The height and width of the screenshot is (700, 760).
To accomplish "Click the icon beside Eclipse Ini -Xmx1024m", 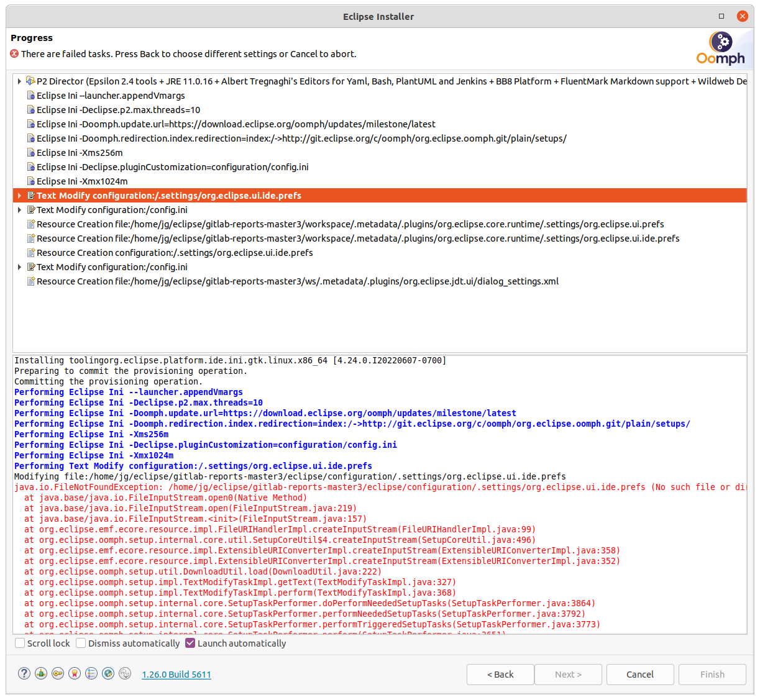I will tap(30, 181).
